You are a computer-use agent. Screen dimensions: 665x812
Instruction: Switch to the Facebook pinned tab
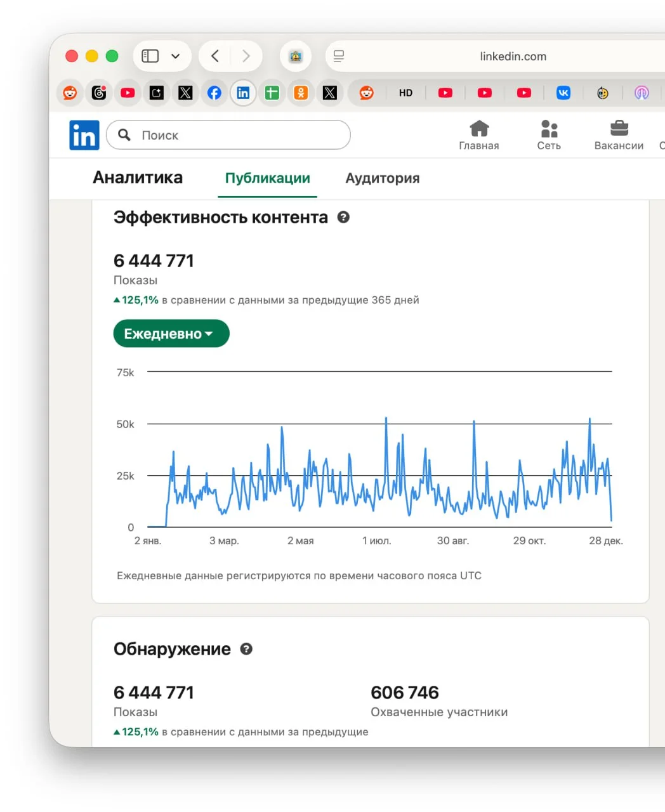[214, 93]
